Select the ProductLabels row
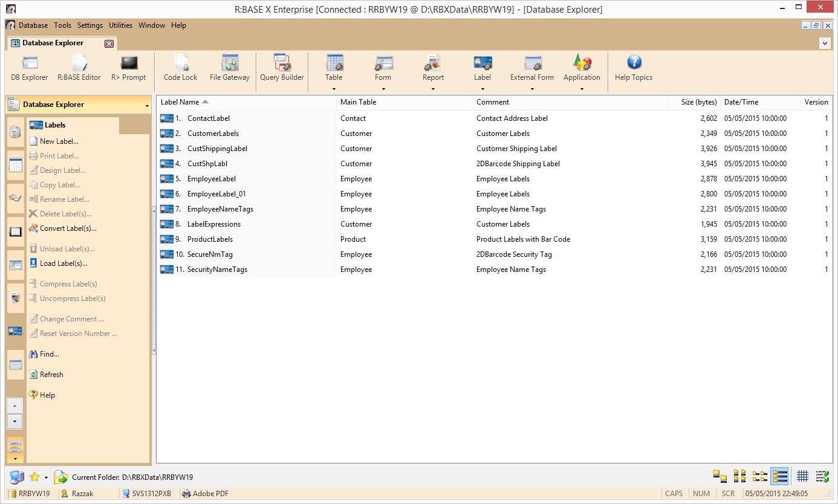Screen dimensions: 838x504 point(210,239)
